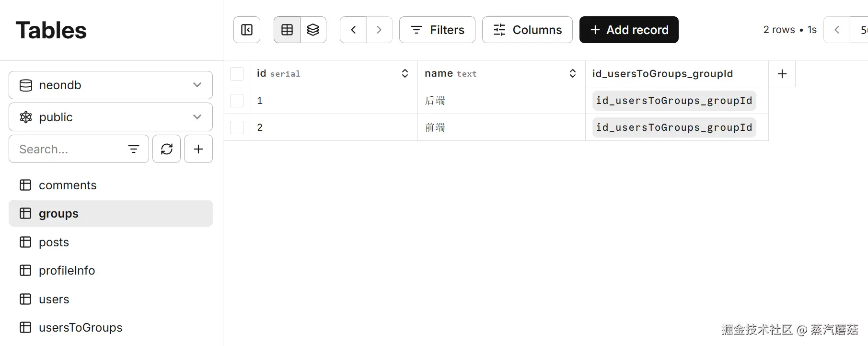Viewport: 868px width, 346px height.
Task: Click the Add record button
Action: [629, 30]
